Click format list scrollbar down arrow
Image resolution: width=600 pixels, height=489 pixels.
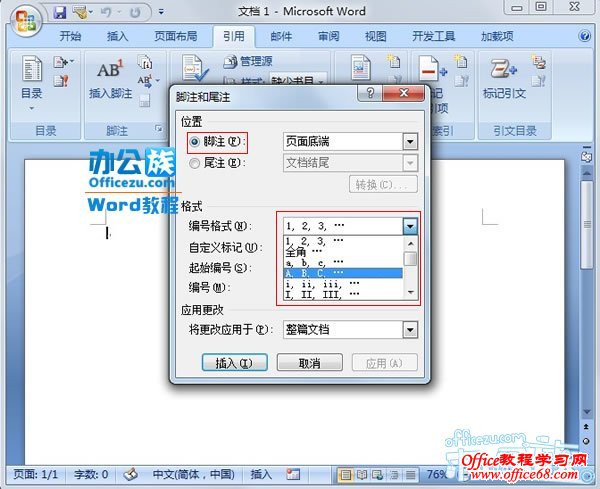pyautogui.click(x=411, y=292)
